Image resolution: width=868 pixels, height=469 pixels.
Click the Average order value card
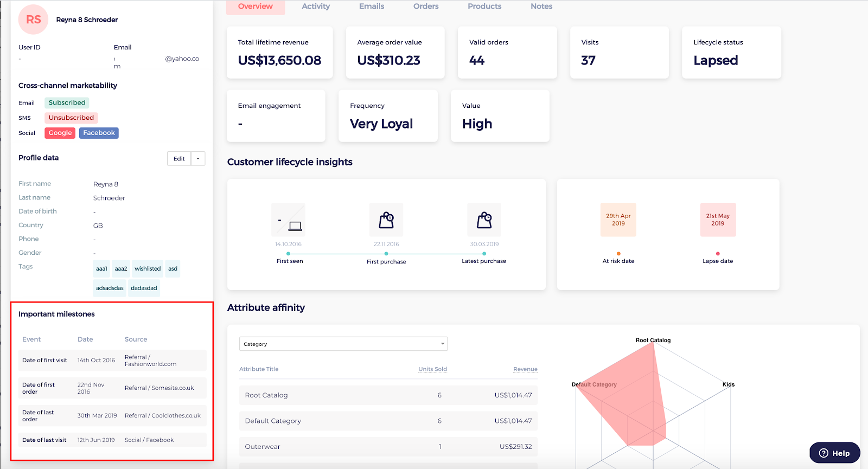(395, 53)
